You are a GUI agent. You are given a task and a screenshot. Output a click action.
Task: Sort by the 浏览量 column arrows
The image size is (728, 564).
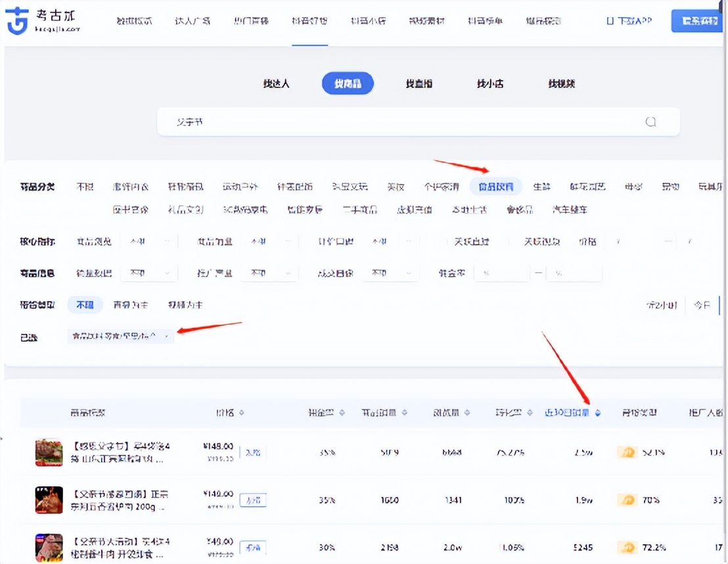(467, 413)
